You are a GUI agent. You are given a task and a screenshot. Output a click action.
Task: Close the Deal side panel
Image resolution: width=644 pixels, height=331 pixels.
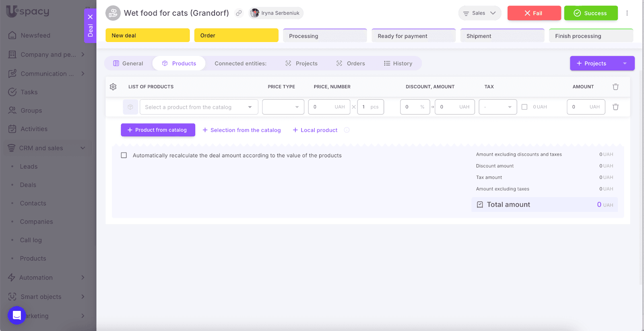[x=90, y=17]
